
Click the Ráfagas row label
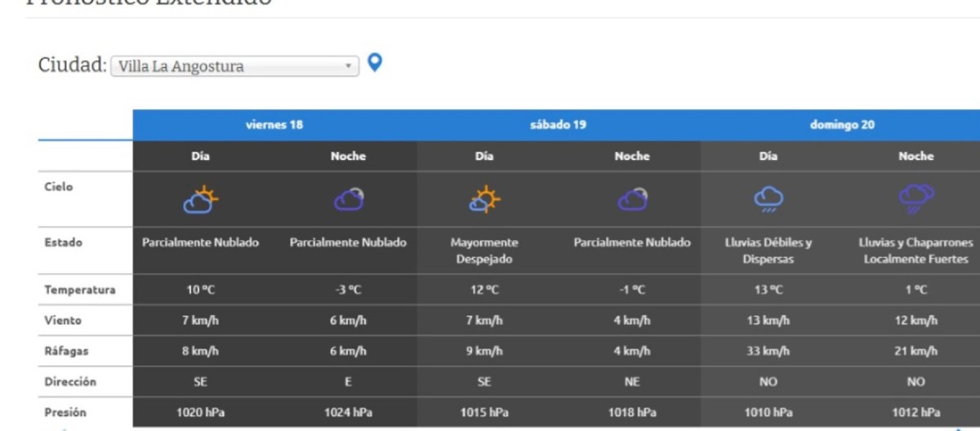coord(66,351)
